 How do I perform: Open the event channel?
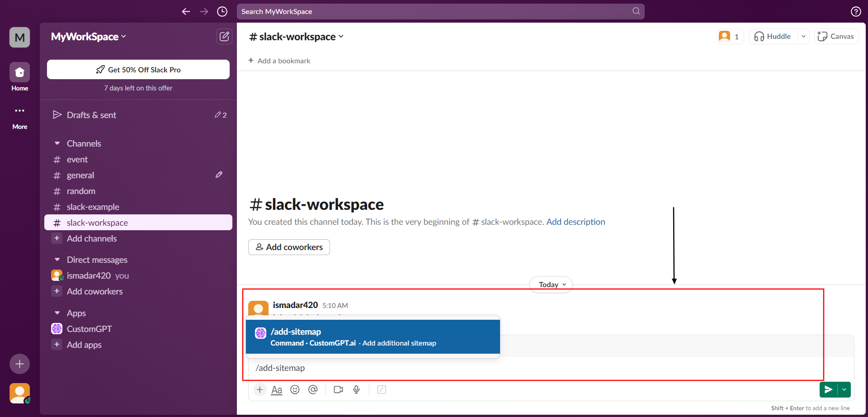pos(138,160)
